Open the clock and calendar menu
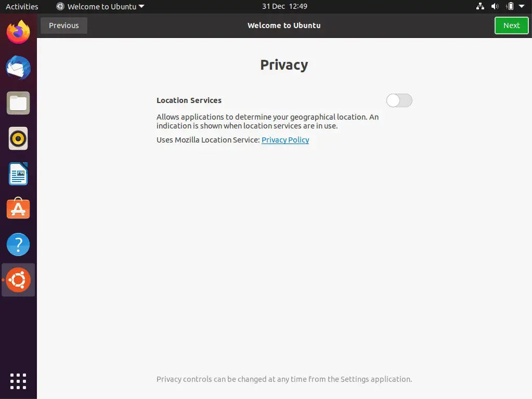This screenshot has width=532, height=399. point(284,6)
